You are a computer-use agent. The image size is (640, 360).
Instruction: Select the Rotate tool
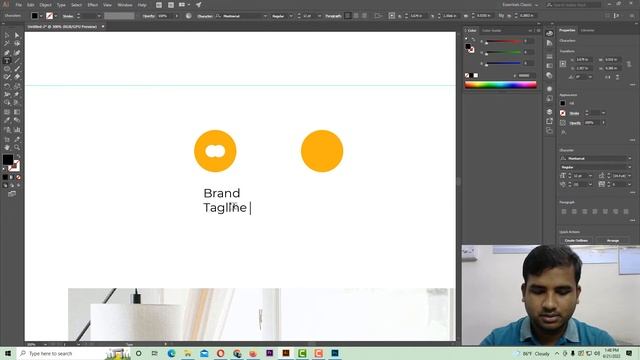7,86
